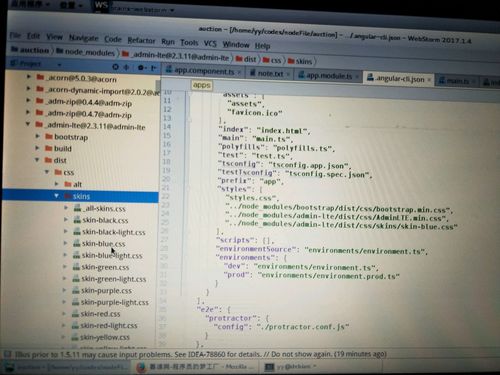
Task: Click the status bar IBus warning message
Action: 201,354
